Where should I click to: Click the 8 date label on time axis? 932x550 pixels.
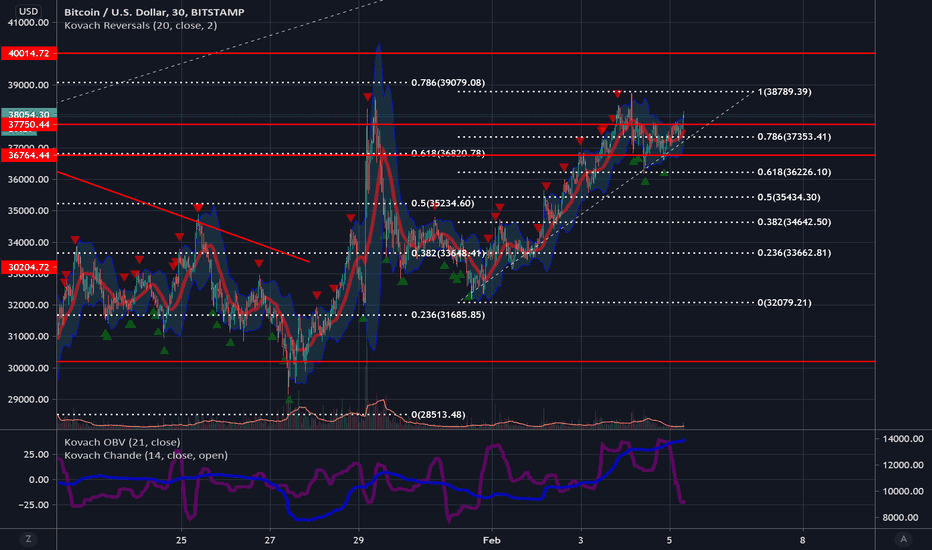(x=802, y=540)
